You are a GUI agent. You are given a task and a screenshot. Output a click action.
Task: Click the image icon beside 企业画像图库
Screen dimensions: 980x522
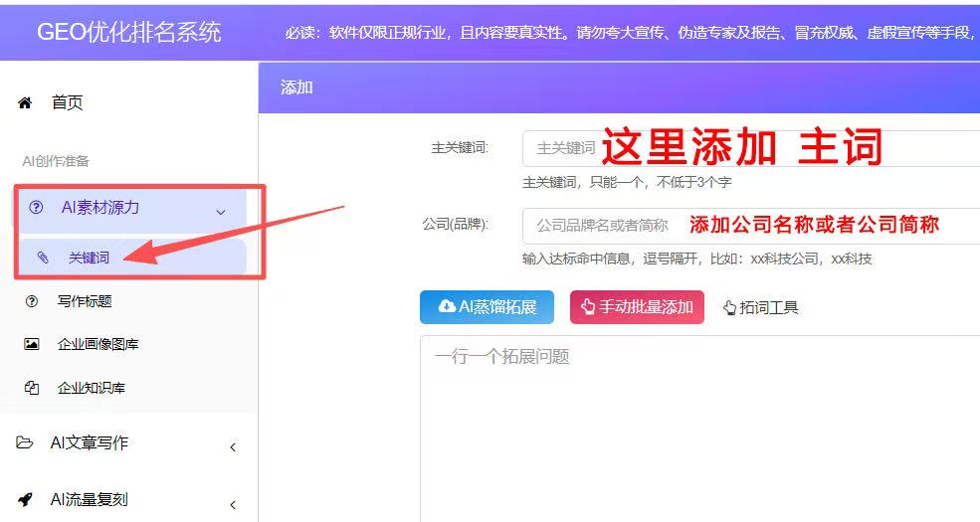point(32,344)
